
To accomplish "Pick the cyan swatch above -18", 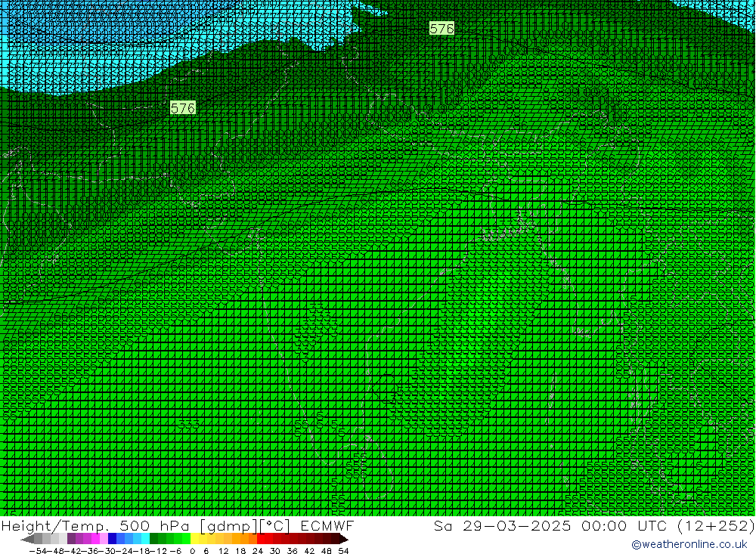I will point(145,539).
